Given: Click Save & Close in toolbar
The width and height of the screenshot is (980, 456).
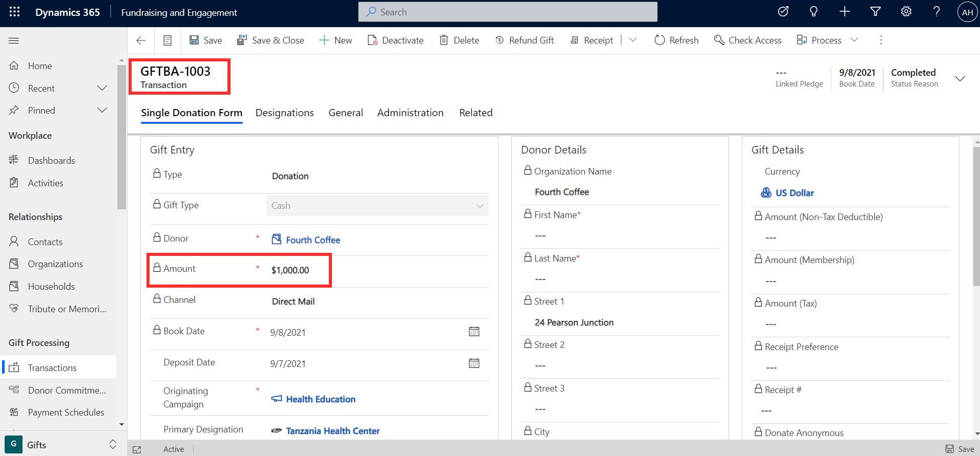Looking at the screenshot, I should [x=270, y=40].
